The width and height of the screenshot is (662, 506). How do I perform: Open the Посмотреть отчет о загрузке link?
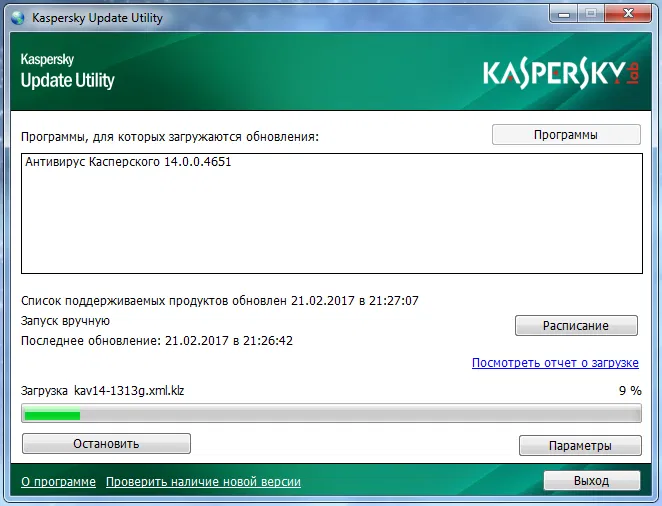coord(555,363)
